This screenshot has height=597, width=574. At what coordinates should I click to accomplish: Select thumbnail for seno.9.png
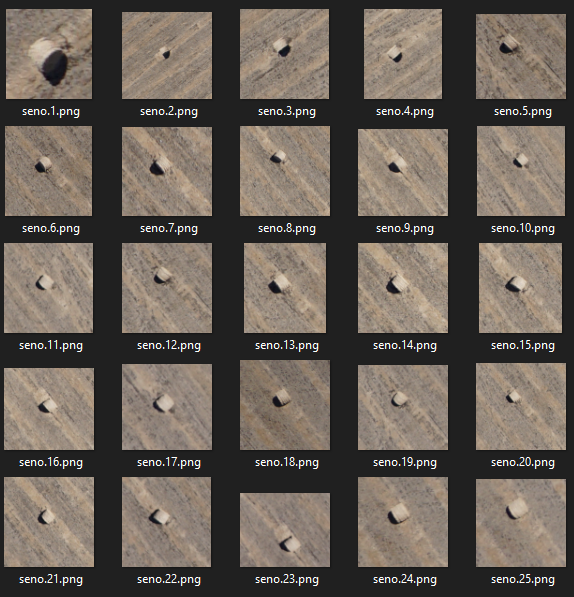coord(403,172)
